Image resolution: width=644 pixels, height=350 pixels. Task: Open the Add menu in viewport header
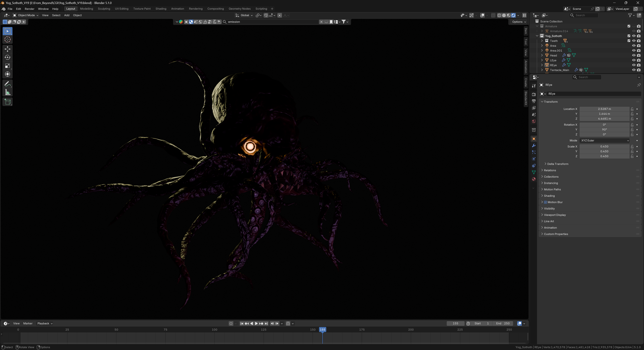[67, 15]
